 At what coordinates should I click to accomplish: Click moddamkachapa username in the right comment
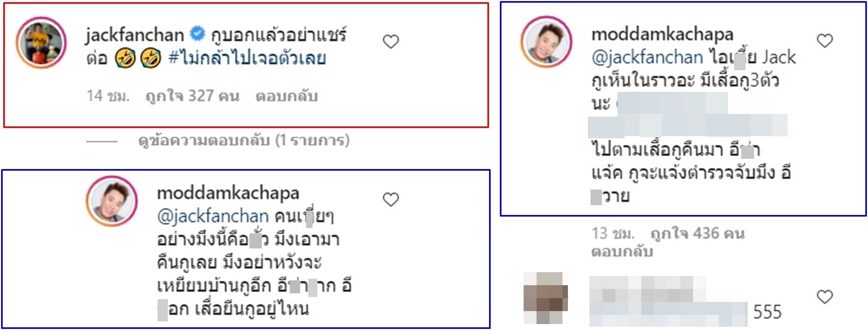point(662,35)
